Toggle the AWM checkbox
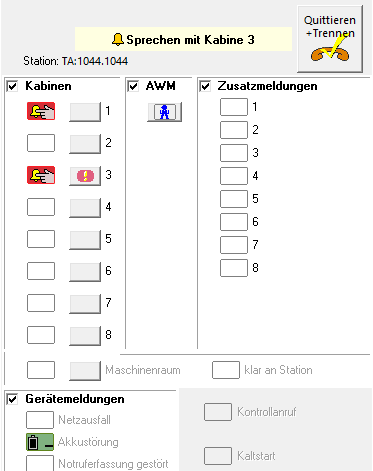The height and width of the screenshot is (471, 373). click(x=133, y=86)
